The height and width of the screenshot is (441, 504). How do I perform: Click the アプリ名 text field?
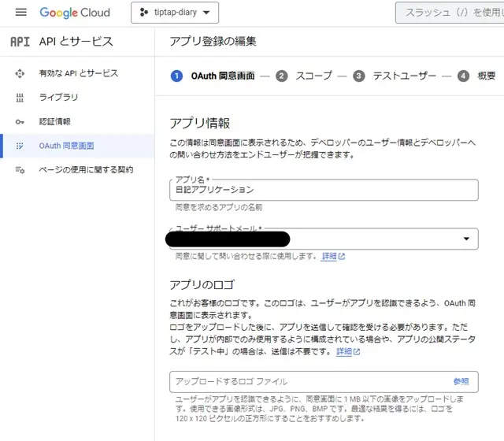tap(324, 190)
